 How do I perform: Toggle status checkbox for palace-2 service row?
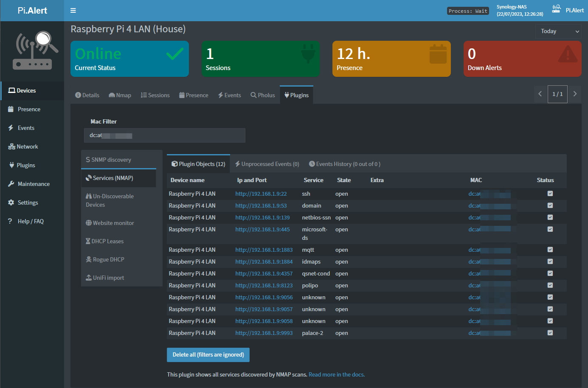[550, 333]
